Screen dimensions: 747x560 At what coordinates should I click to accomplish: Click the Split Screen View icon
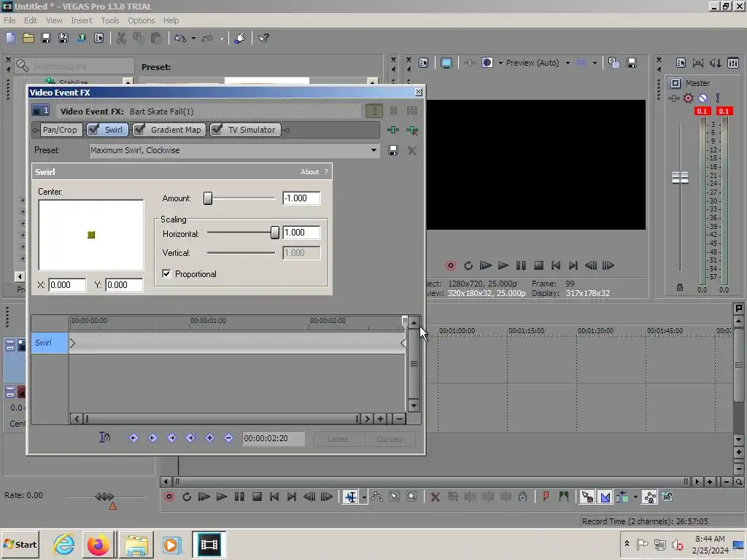(x=487, y=63)
